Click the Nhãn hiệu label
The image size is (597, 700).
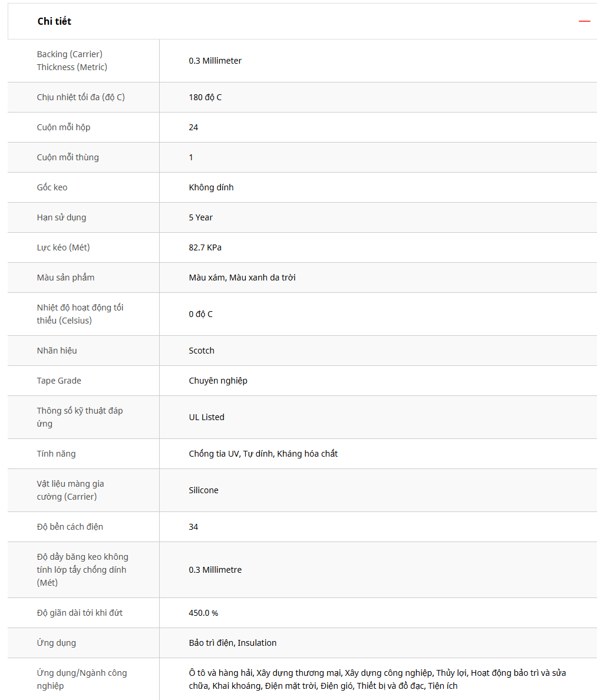point(57,351)
